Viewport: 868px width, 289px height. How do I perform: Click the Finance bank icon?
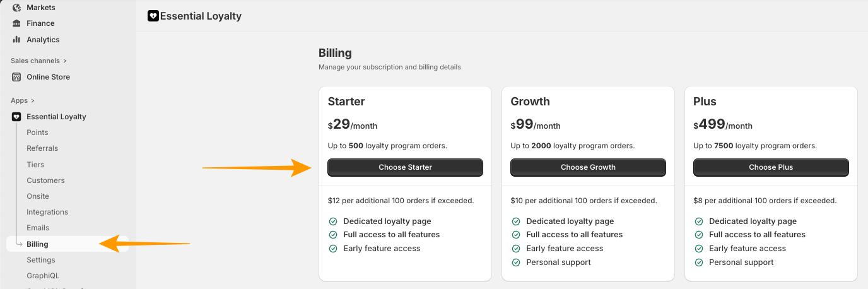tap(16, 23)
